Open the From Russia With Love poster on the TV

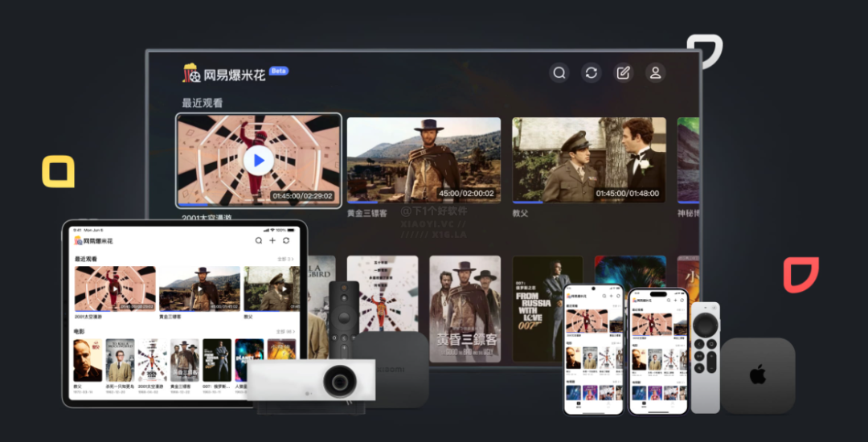tap(547, 309)
